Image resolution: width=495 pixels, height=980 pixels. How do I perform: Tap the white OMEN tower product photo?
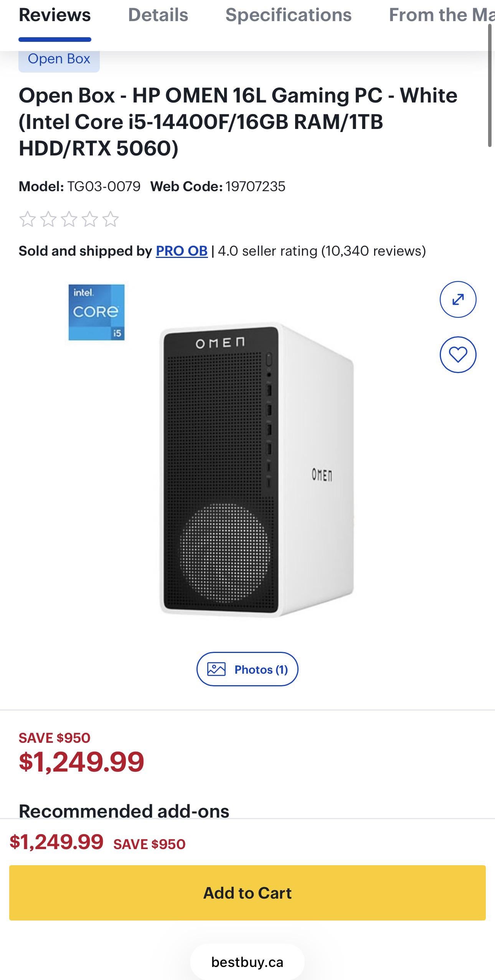(x=256, y=469)
